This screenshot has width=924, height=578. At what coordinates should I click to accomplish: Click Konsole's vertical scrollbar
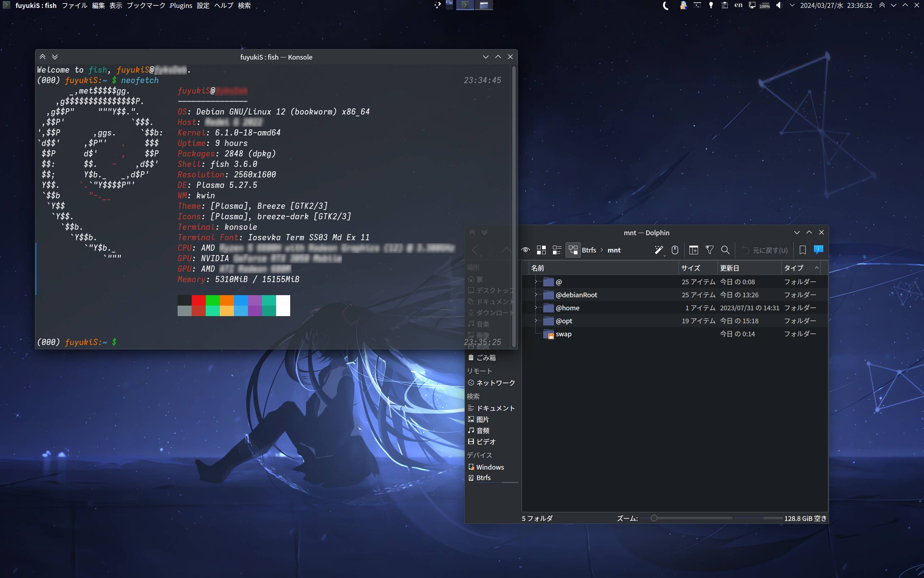pyautogui.click(x=514, y=206)
